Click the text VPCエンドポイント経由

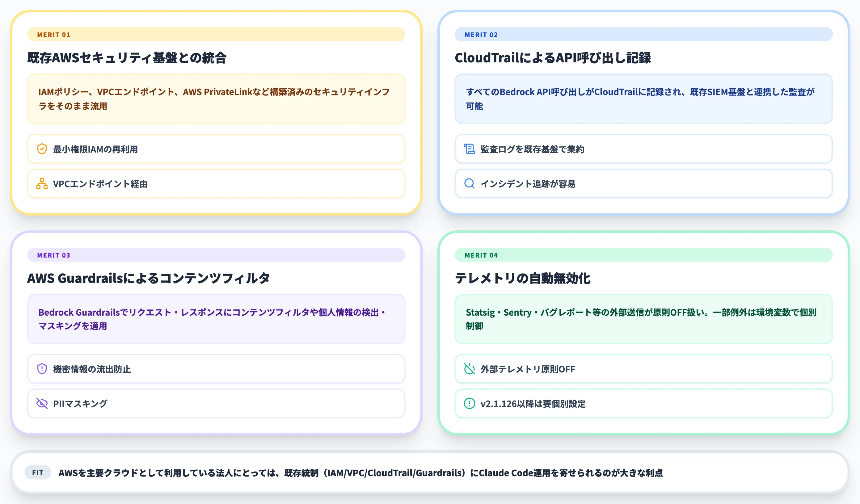[x=100, y=183]
